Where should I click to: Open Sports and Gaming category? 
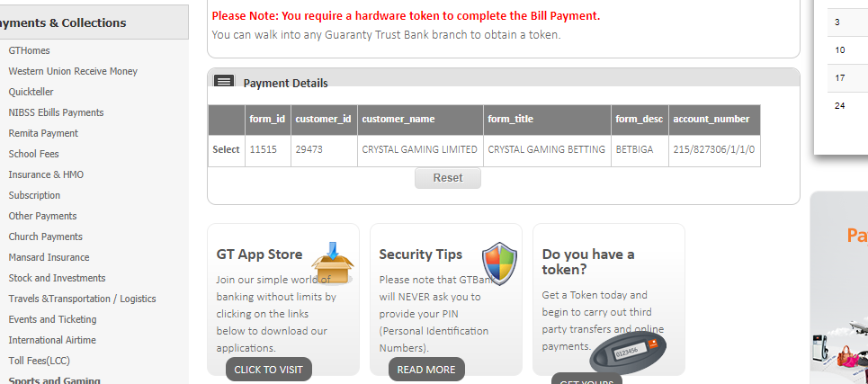click(54, 380)
